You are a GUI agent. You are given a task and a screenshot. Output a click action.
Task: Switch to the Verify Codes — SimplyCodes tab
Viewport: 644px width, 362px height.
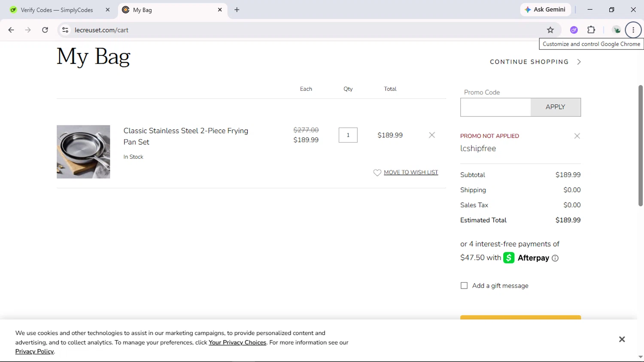coord(57,10)
